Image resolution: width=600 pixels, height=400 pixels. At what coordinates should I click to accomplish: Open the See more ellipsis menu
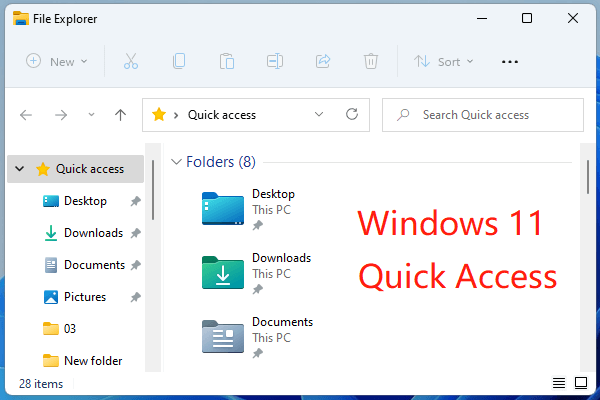pos(510,62)
